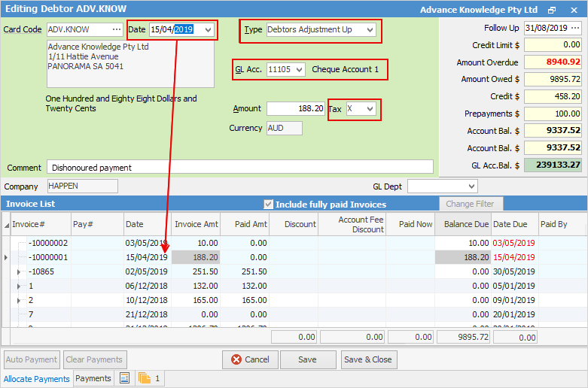Viewport: 588px width, 388px height.
Task: Click due date 03/05/2019 in red
Action: pos(513,243)
